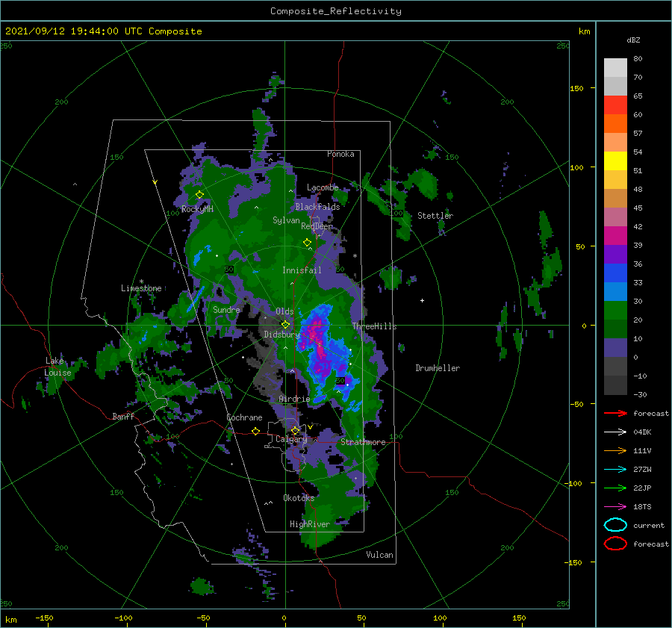Click the yellow diamond marker under Cochrane
Viewport: 672px width, 628px height.
point(255,431)
